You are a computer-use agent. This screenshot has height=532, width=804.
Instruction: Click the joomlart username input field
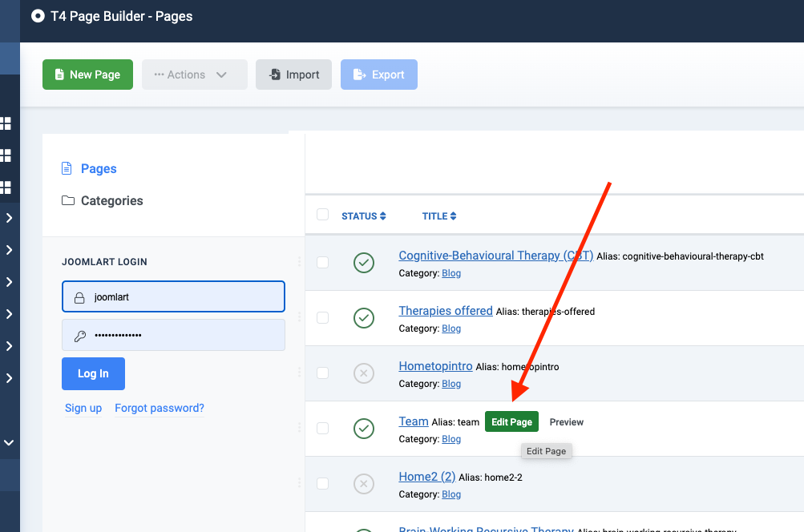pyautogui.click(x=173, y=296)
